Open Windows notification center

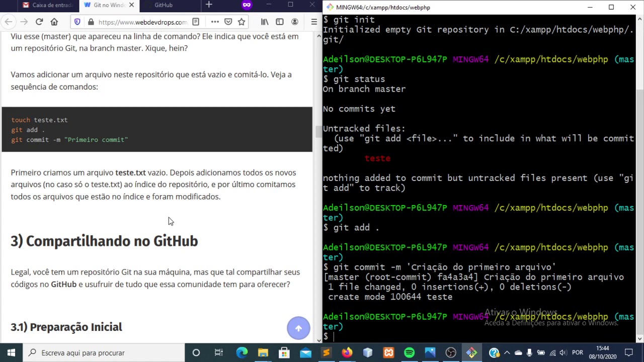point(629,353)
